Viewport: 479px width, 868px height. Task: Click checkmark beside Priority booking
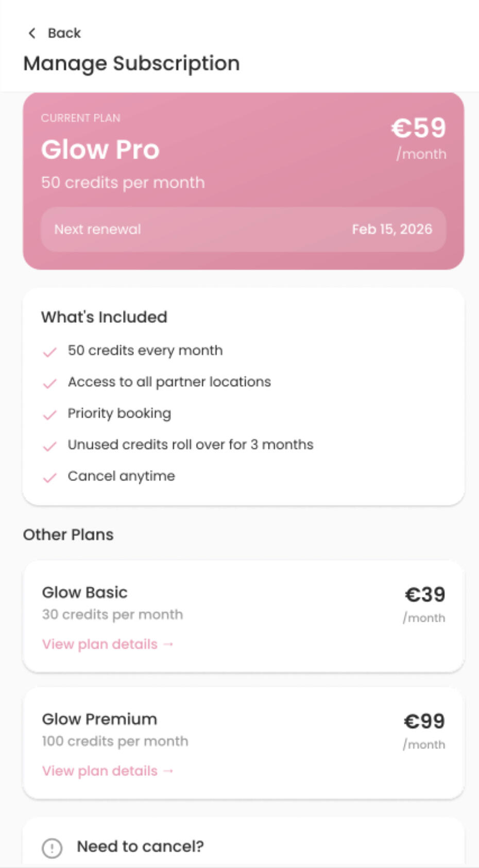[50, 415]
